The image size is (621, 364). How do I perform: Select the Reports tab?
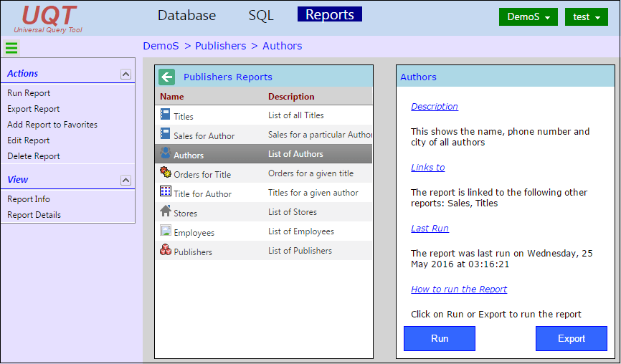point(330,14)
